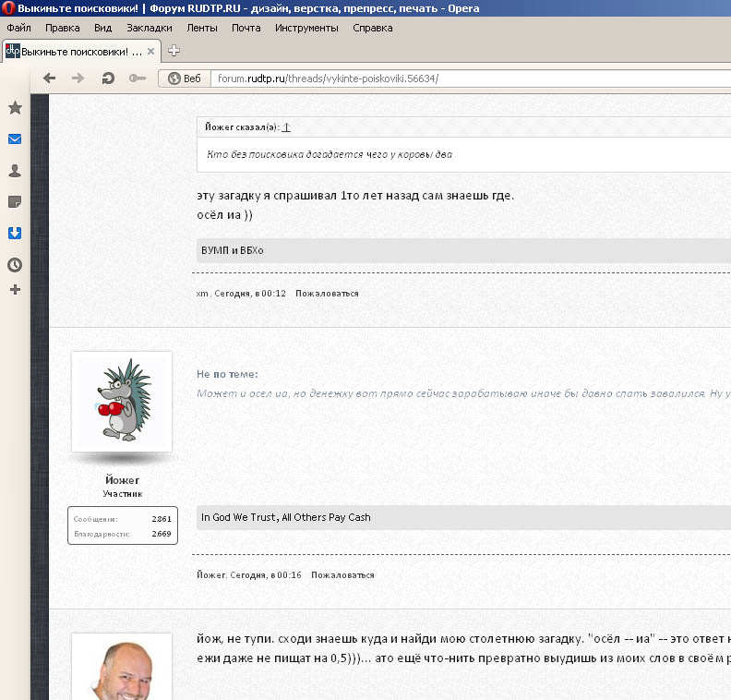Viewport: 731px width, 700px height.
Task: Close the Выкиньте поисковики tab
Action: (x=150, y=52)
